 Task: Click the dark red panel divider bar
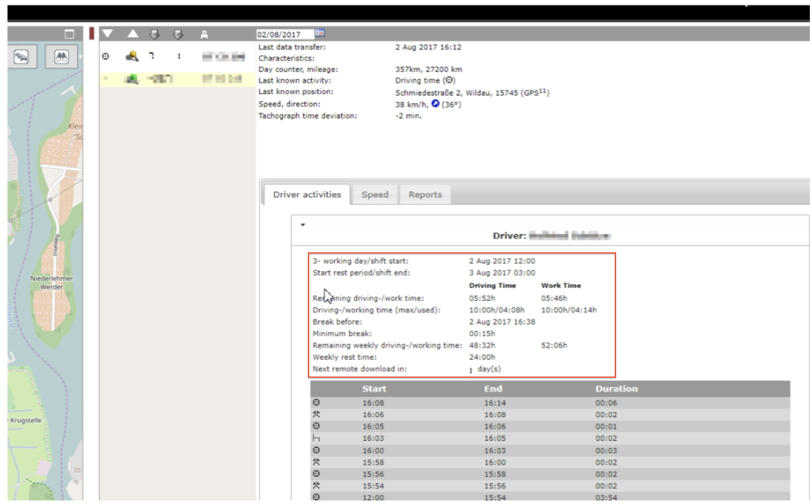click(x=92, y=33)
